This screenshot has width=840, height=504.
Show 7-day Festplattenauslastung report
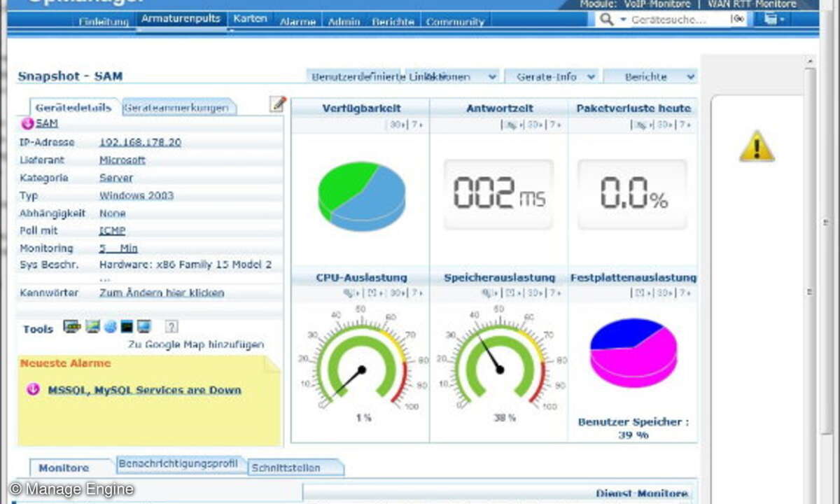point(685,293)
